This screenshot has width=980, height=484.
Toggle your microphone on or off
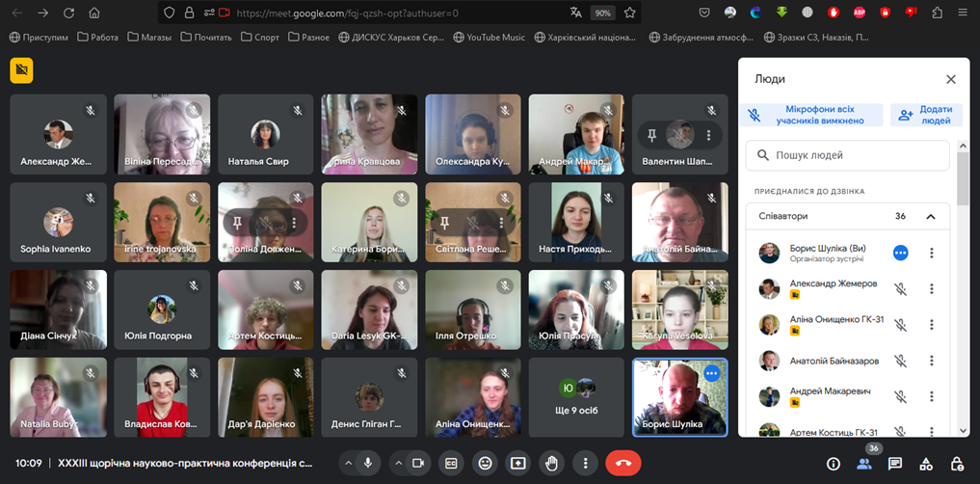pyautogui.click(x=367, y=463)
